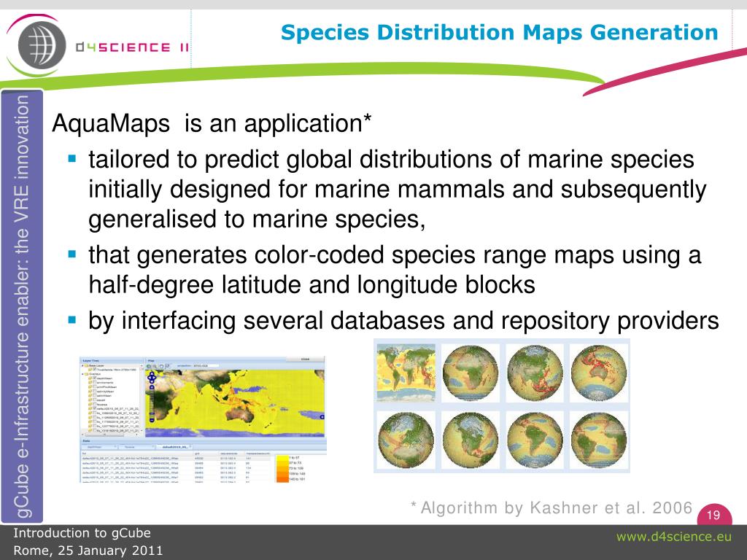Click the AquaMaps Indian Ocean map view
747x560 pixels.
pos(235,402)
